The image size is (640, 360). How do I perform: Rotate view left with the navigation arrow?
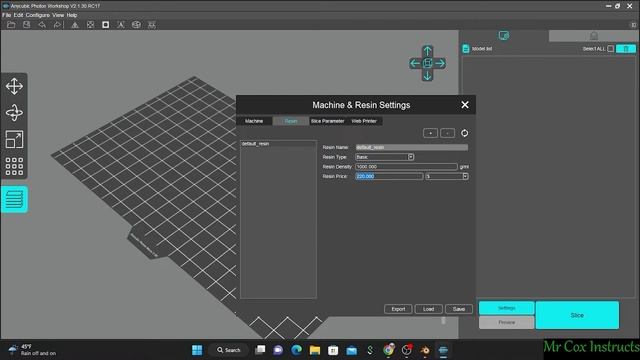[x=415, y=63]
